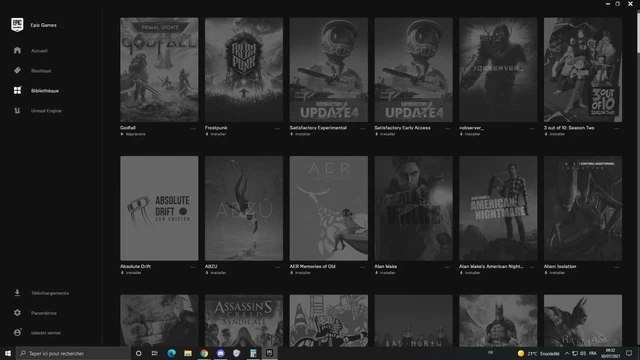The height and width of the screenshot is (360, 640).
Task: Open Task View icon in taskbar
Action: click(155, 353)
